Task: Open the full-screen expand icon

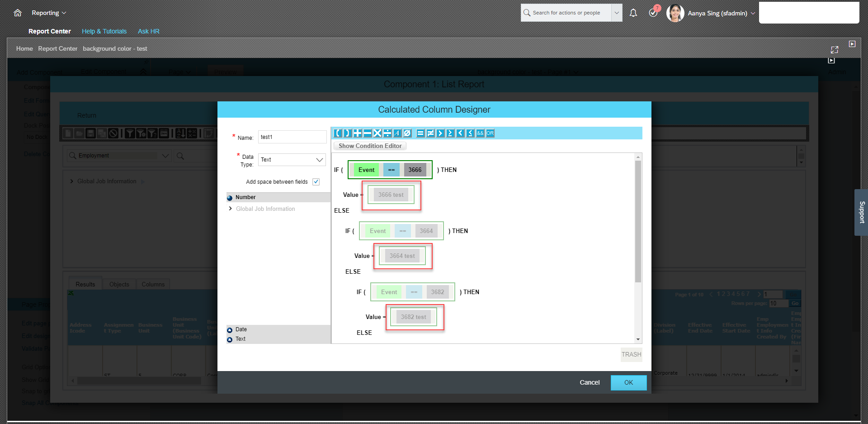Action: [835, 50]
